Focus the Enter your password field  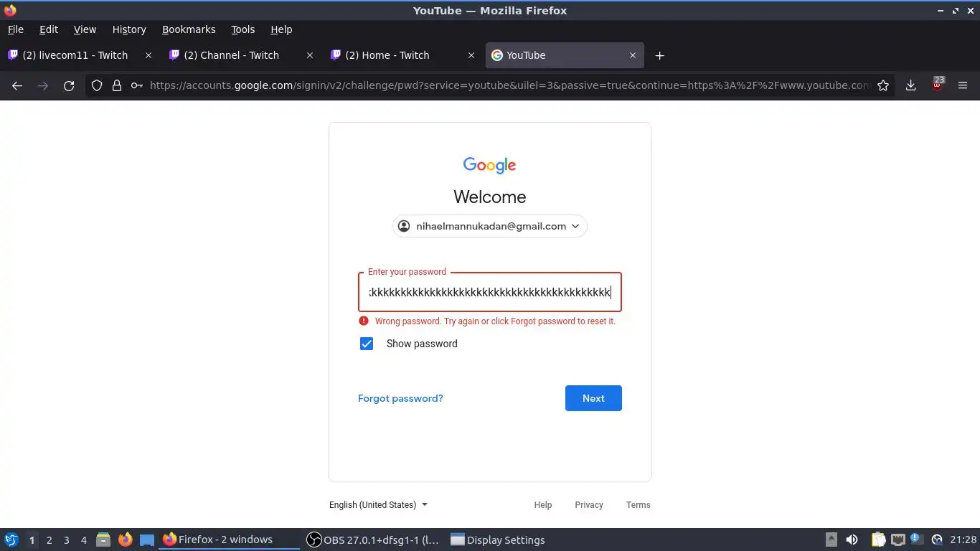490,292
